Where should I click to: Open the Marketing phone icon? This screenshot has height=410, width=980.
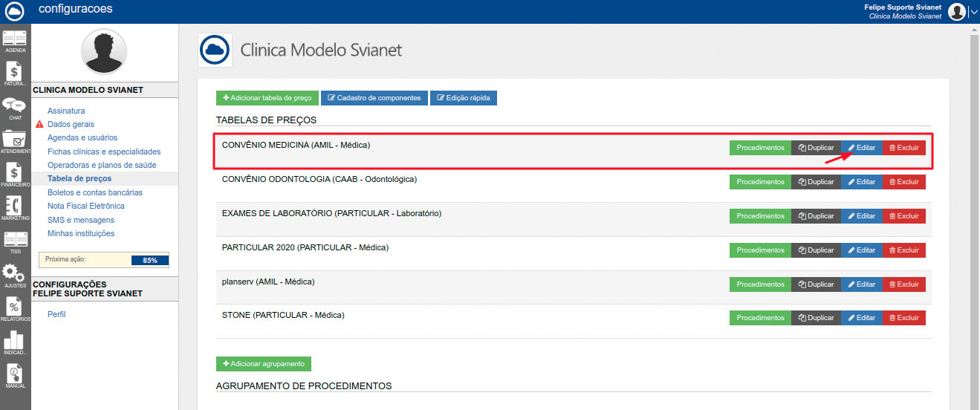[15, 208]
